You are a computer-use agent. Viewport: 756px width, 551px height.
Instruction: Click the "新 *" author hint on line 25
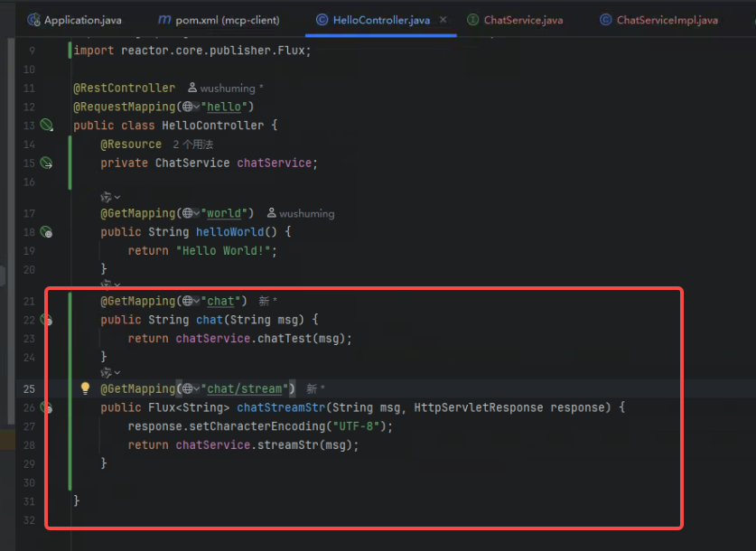(316, 388)
